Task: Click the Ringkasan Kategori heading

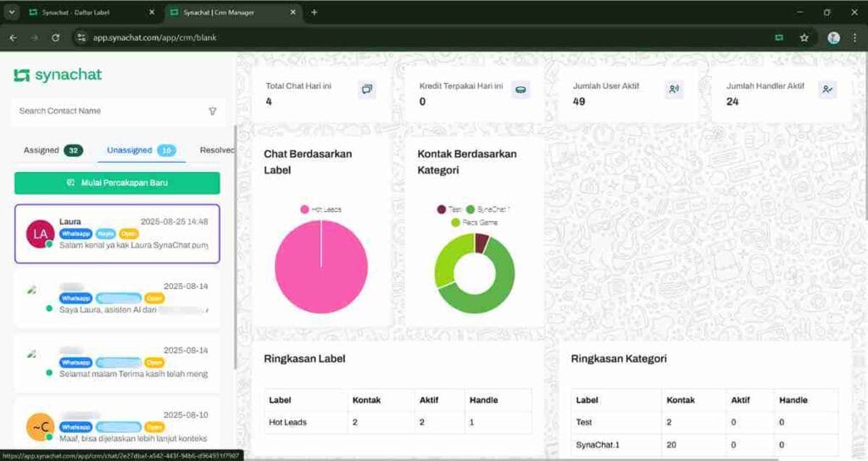Action: pos(618,358)
